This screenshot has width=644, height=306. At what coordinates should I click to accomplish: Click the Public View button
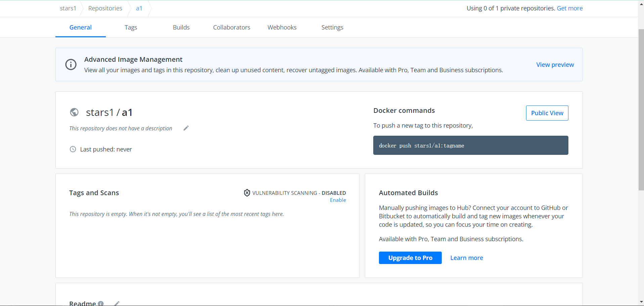click(547, 113)
